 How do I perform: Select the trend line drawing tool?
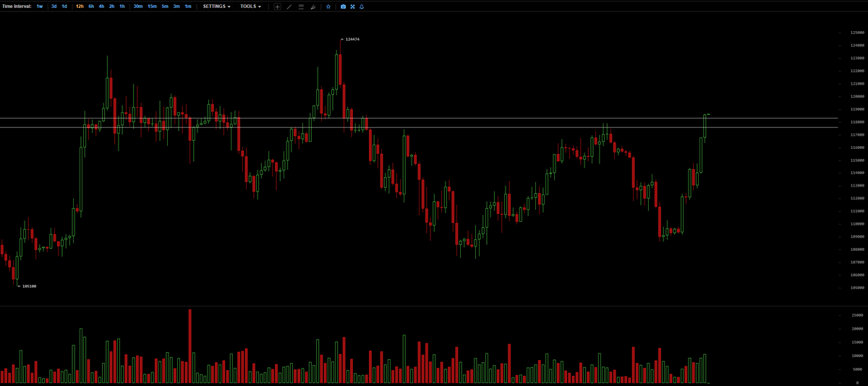[x=289, y=7]
